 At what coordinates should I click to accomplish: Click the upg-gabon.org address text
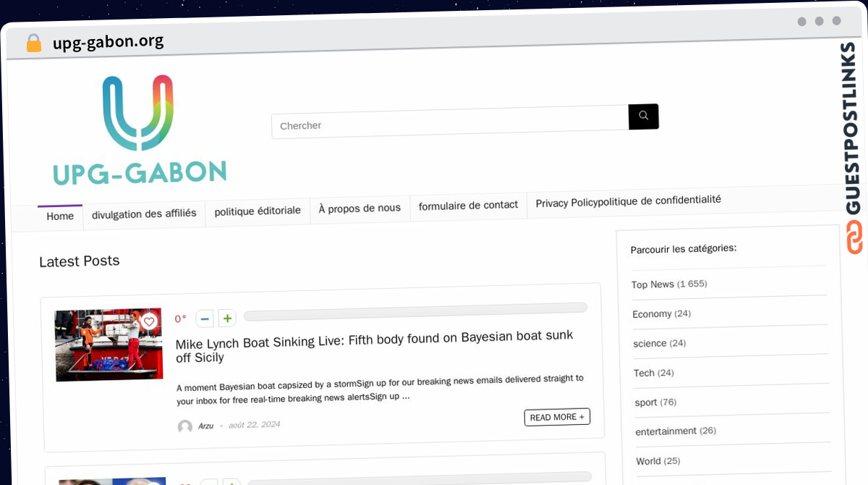(x=109, y=41)
